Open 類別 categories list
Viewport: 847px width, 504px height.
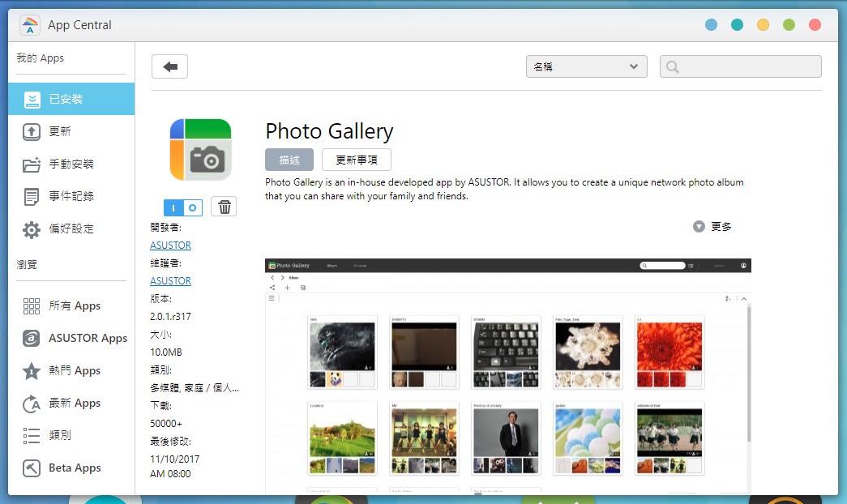tap(71, 435)
